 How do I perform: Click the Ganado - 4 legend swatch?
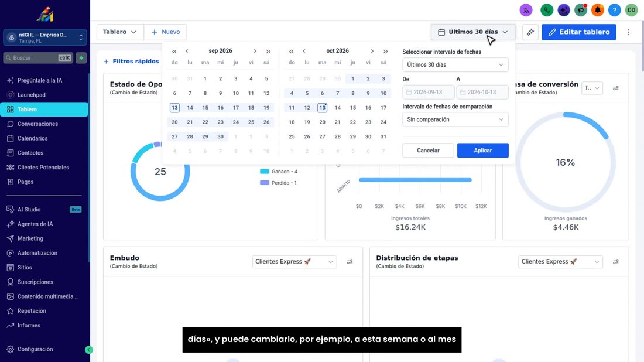pos(265,172)
